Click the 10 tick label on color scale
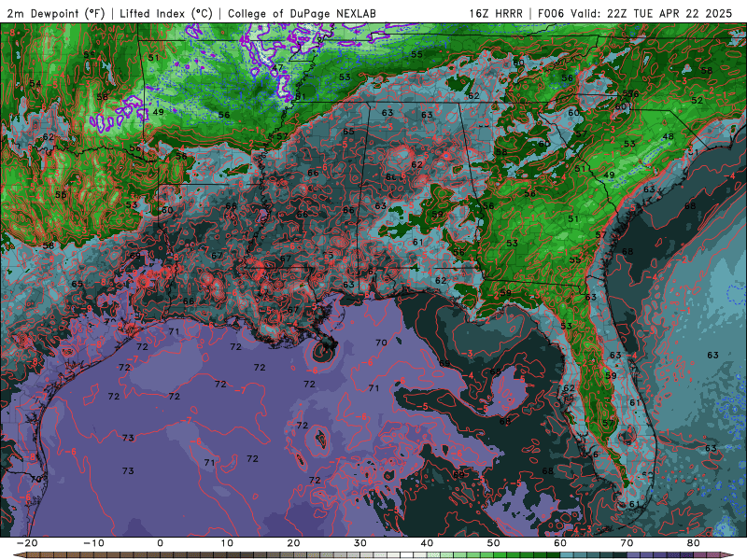Screen dimensions: 747x560 point(227,543)
